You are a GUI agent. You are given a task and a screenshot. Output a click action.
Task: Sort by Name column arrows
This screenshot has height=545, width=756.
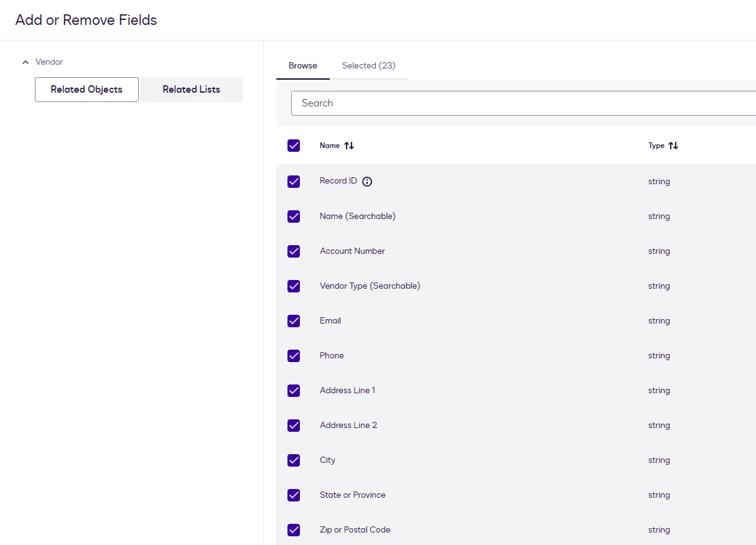pyautogui.click(x=349, y=146)
